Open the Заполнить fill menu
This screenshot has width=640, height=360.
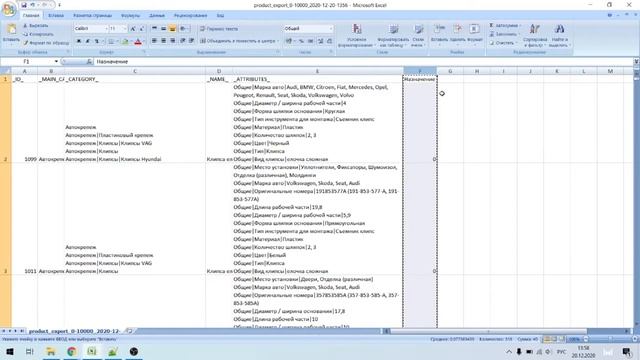(x=504, y=34)
